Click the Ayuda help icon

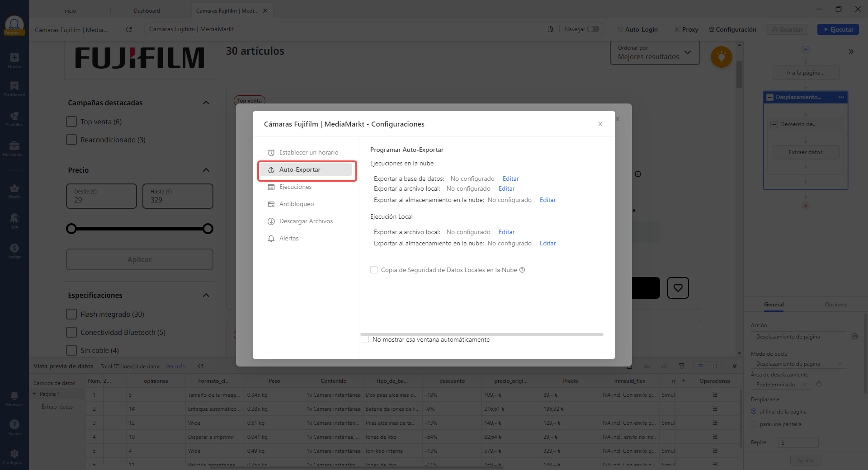[x=14, y=425]
